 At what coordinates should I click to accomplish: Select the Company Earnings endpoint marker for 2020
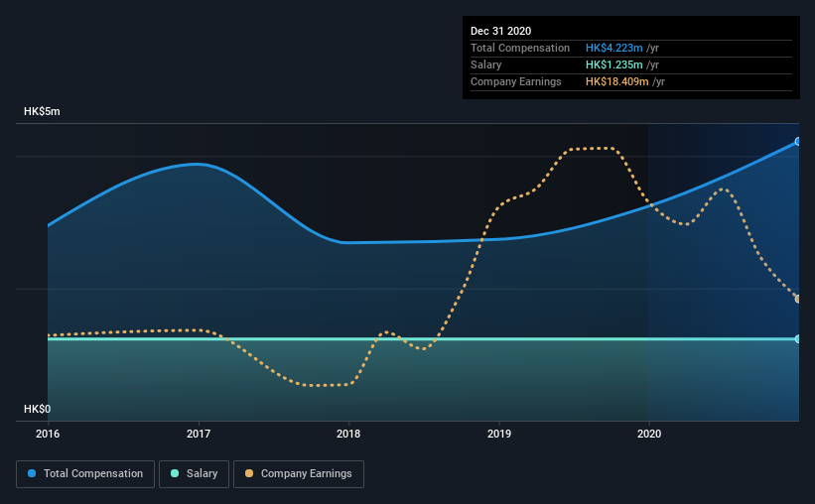pyautogui.click(x=798, y=299)
